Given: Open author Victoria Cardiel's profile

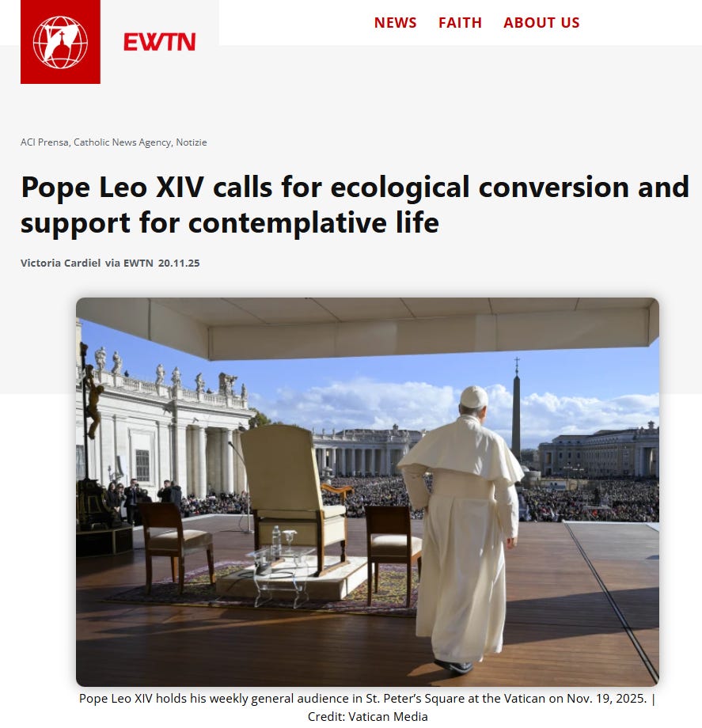Looking at the screenshot, I should (60, 263).
